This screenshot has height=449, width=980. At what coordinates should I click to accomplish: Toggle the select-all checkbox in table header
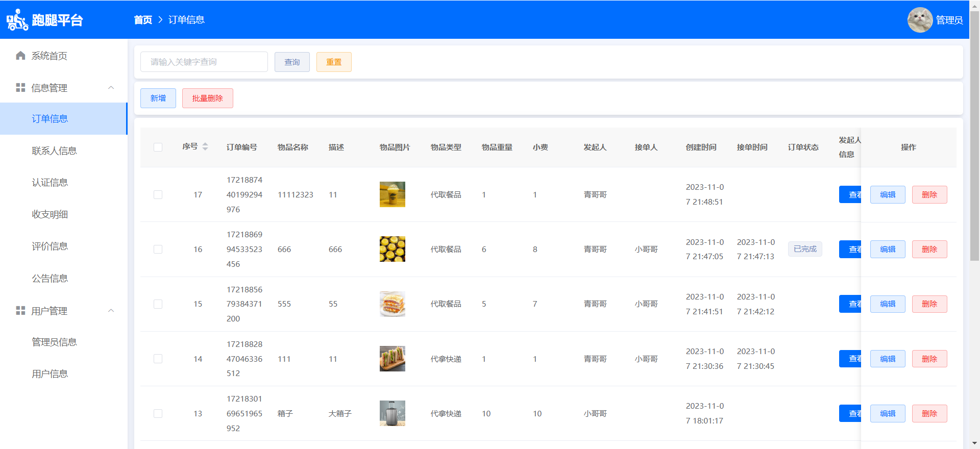tap(158, 147)
